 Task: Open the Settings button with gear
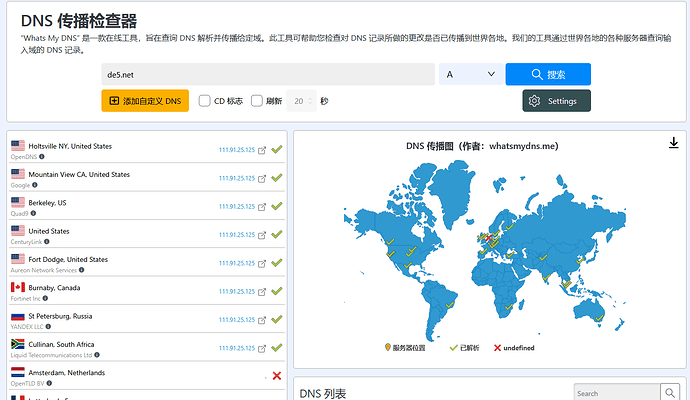[556, 101]
